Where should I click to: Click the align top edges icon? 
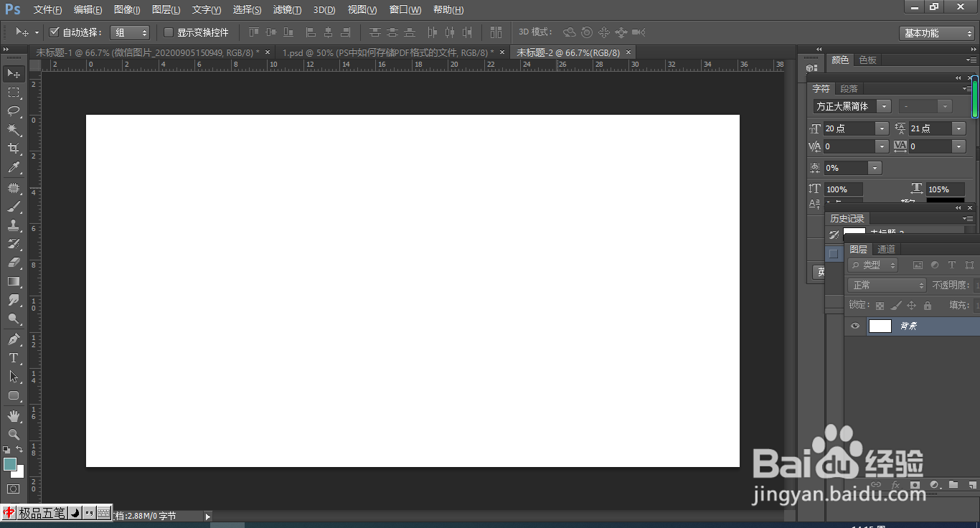coord(253,32)
